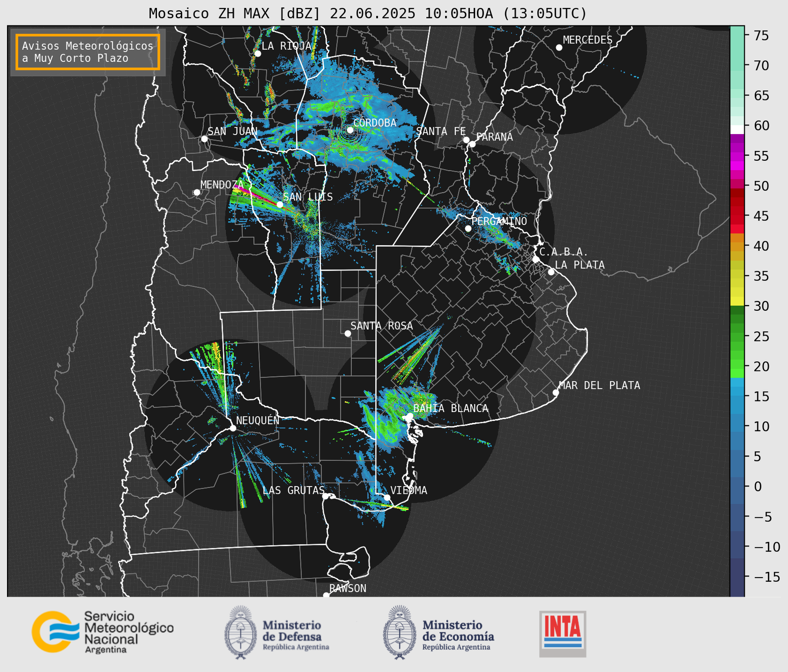Click the La Rioja city marker dot
Viewport: 788px width, 672px height.
pyautogui.click(x=258, y=54)
